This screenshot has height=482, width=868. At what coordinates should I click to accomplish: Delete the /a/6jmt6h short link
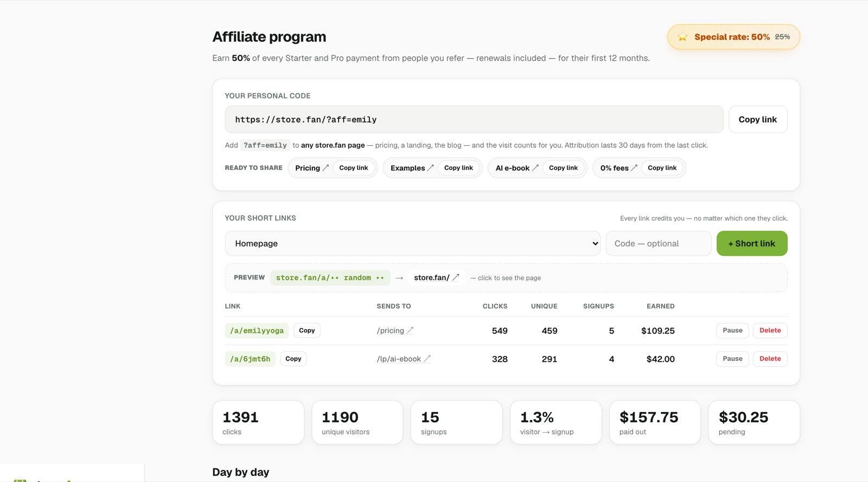click(770, 358)
